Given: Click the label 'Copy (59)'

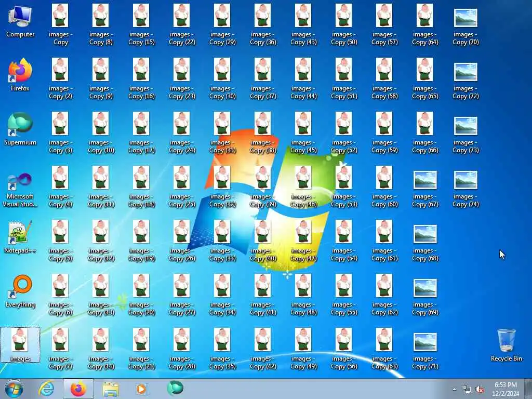Looking at the screenshot, I should click(x=384, y=150).
